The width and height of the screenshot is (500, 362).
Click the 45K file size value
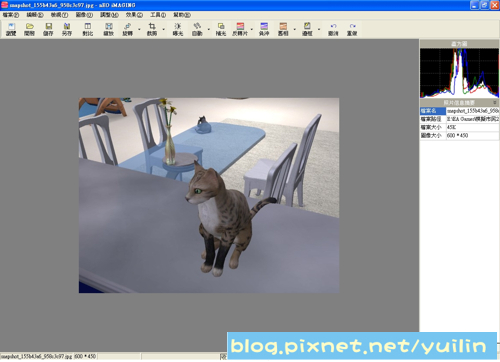[x=451, y=127]
